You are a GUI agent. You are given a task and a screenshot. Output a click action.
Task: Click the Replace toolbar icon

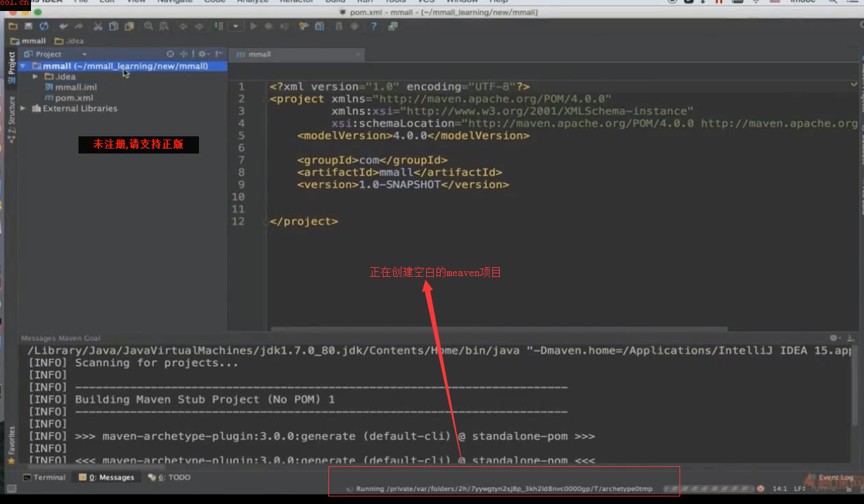[x=163, y=26]
